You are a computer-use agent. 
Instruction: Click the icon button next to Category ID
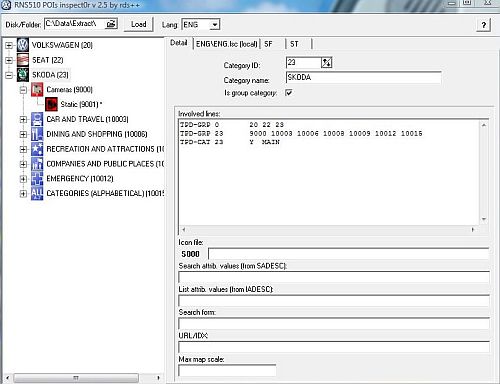(x=326, y=62)
